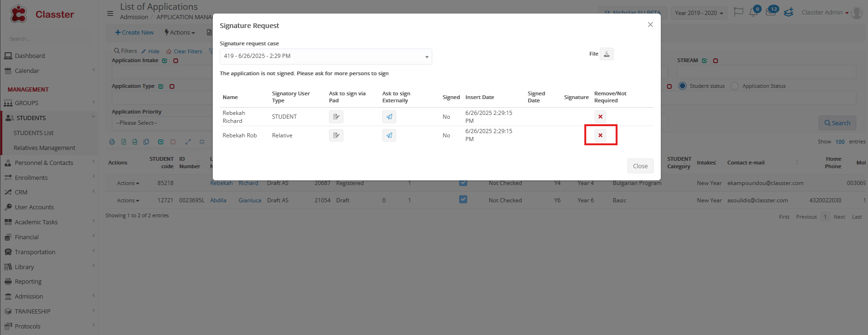
Task: Open the Year 2019 - 2020 dropdown
Action: click(x=699, y=13)
